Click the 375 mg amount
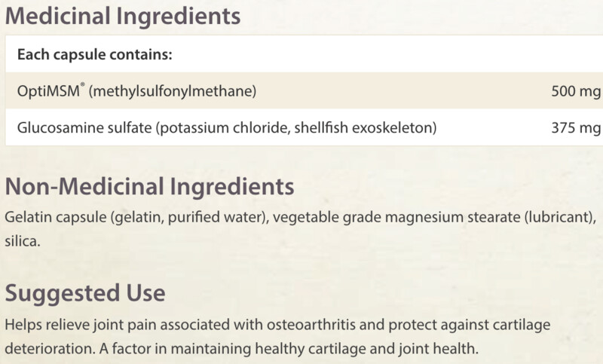This screenshot has width=603, height=364. tap(576, 127)
